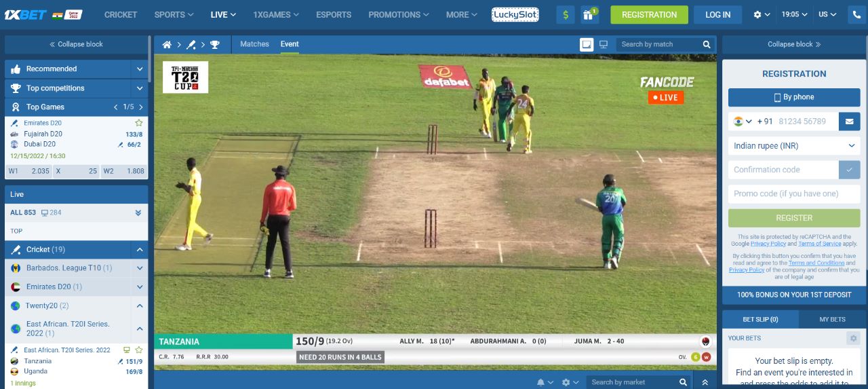
Task: Open the bell notifications dropdown
Action: (545, 382)
